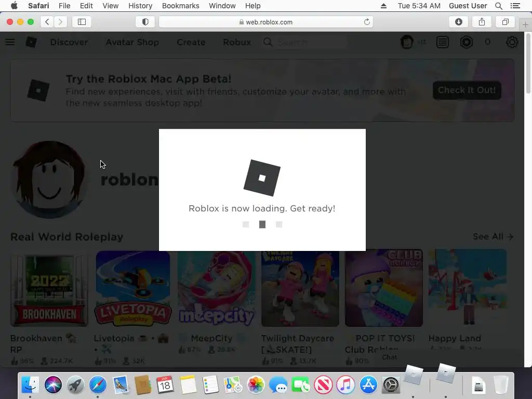Show Safari sidebar
The height and width of the screenshot is (399, 532).
click(x=82, y=22)
